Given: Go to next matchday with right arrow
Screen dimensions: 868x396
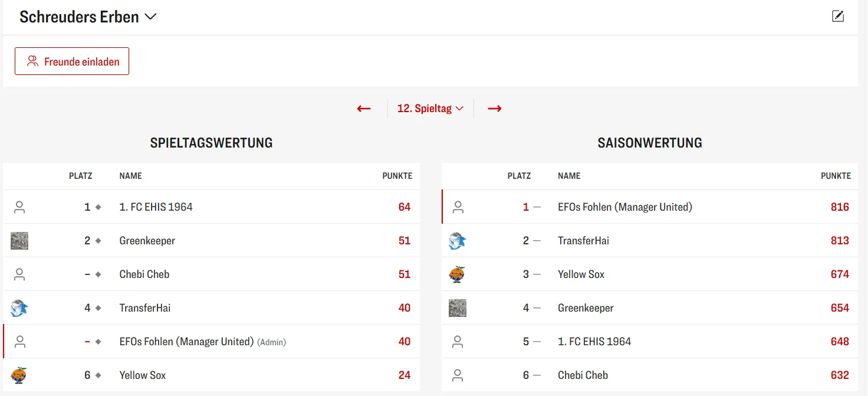Looking at the screenshot, I should tap(494, 109).
